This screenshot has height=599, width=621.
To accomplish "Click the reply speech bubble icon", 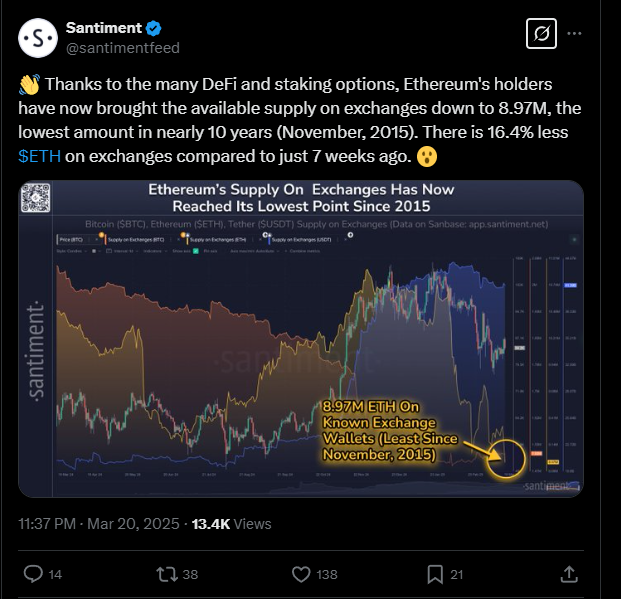I will point(33,574).
